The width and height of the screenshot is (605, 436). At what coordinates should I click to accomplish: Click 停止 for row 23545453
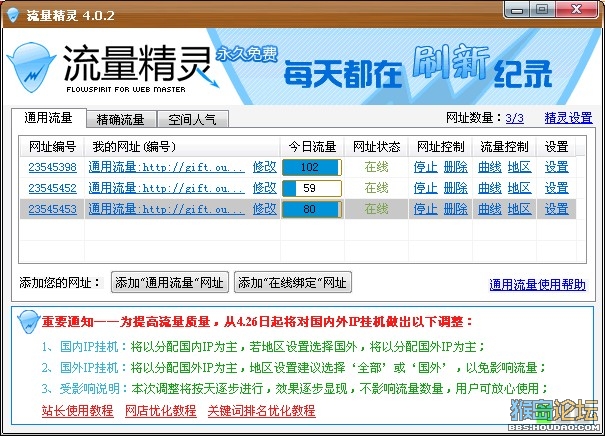425,209
